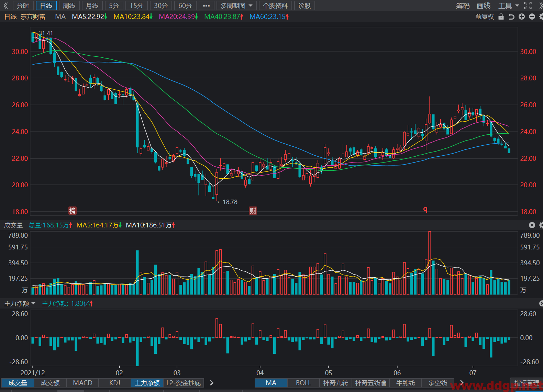Open the 诊股 diagnosis button

(304, 6)
